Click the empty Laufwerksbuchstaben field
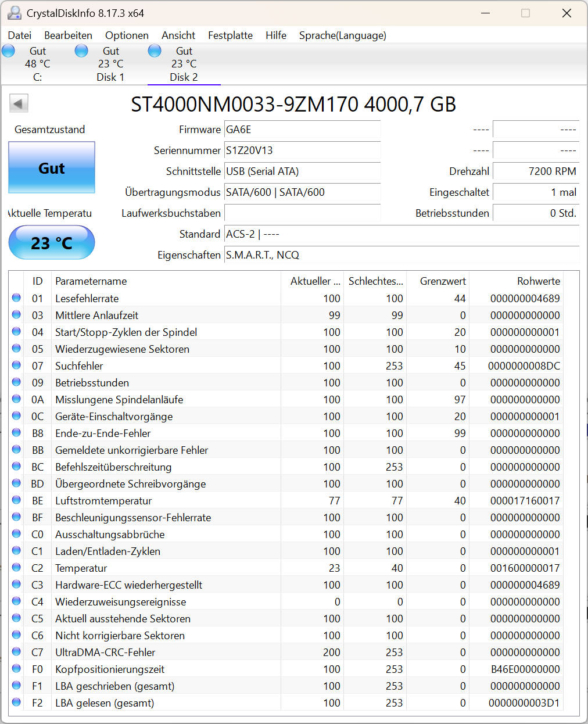This screenshot has height=724, width=588. pos(302,213)
